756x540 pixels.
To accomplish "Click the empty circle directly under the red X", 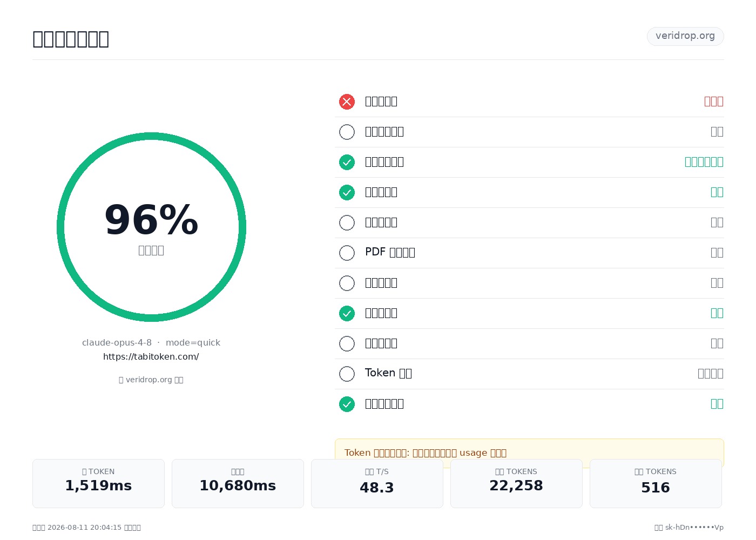I will [x=347, y=132].
